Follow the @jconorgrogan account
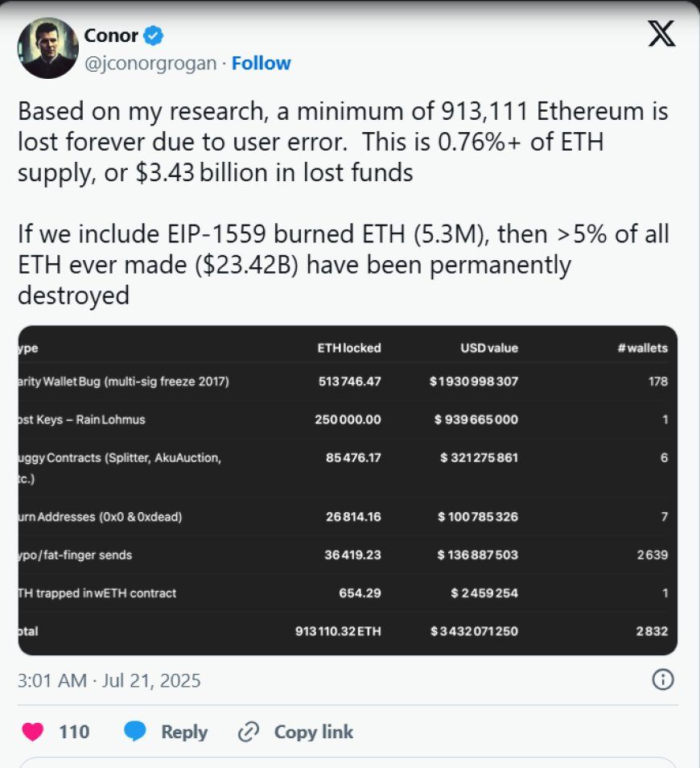Image resolution: width=700 pixels, height=768 pixels. point(261,63)
